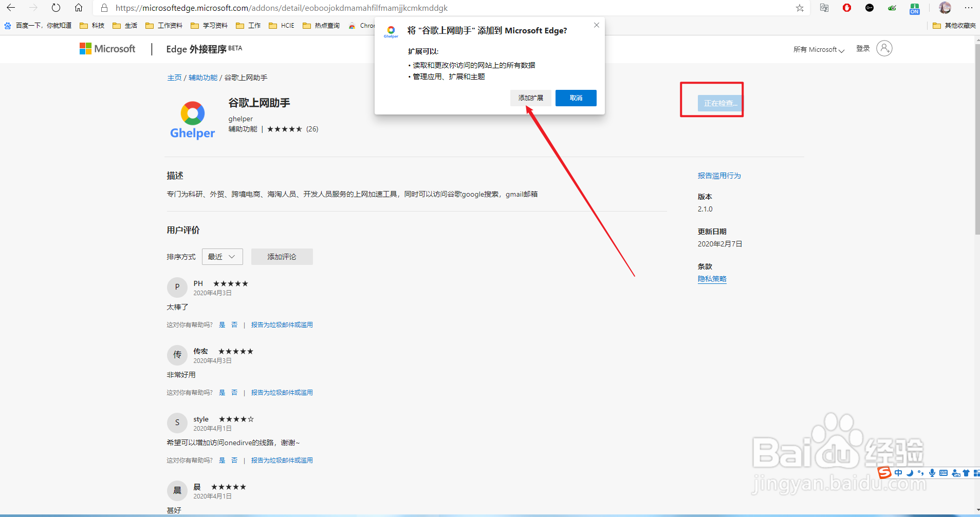Toggle Chinese input mode 中 icon
The height and width of the screenshot is (517, 980).
[x=898, y=473]
